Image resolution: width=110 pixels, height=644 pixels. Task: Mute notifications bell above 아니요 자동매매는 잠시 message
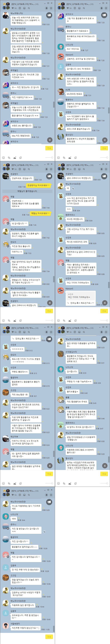coord(47,495)
